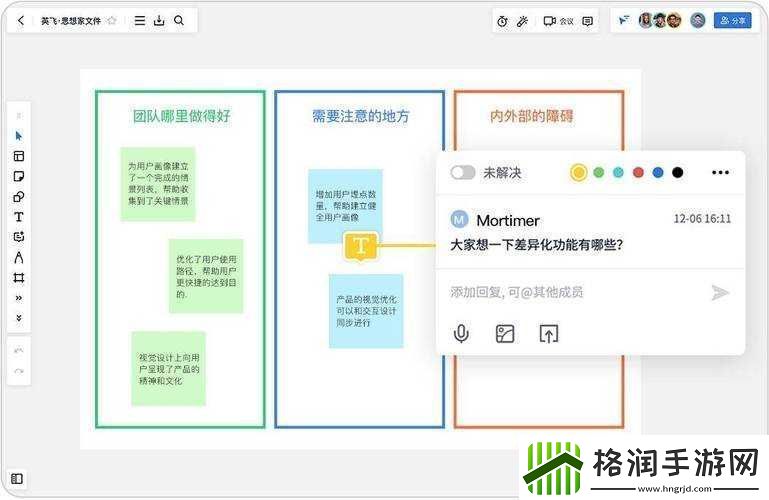Select green note 视觉设计上向用户呈现了产品的精神和文化
Viewport: 769px width, 500px height.
pyautogui.click(x=168, y=369)
